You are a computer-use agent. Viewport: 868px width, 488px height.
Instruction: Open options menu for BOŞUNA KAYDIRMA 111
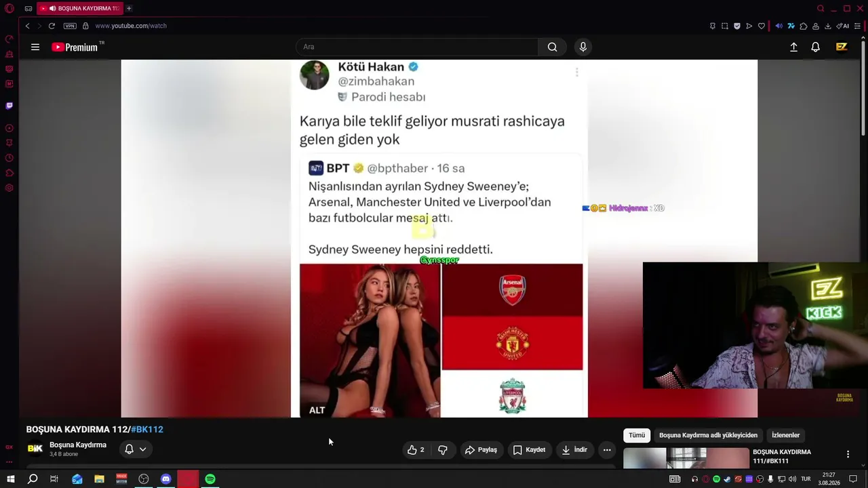pyautogui.click(x=848, y=454)
